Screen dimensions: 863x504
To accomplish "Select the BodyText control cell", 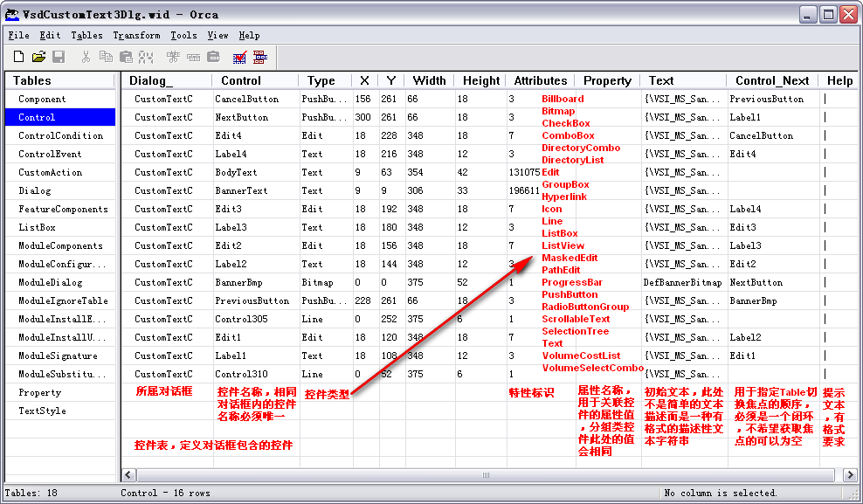I will 236,172.
